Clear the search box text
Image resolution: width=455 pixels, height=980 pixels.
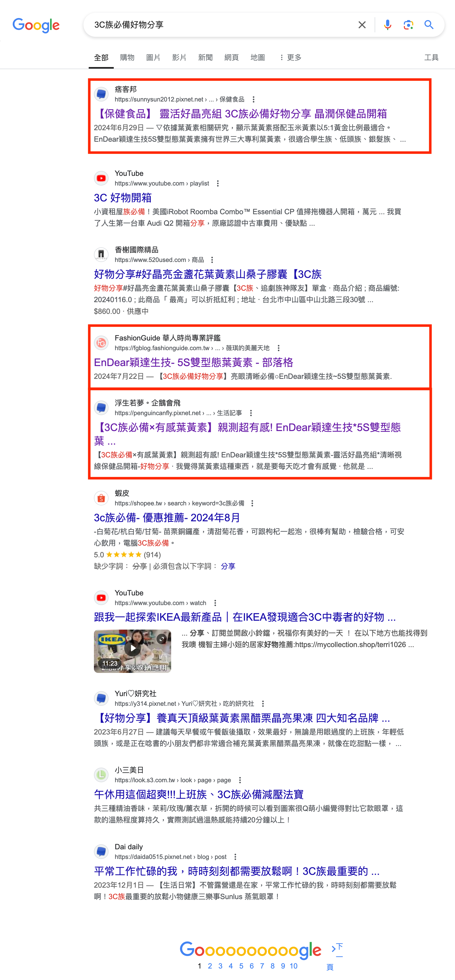point(362,25)
